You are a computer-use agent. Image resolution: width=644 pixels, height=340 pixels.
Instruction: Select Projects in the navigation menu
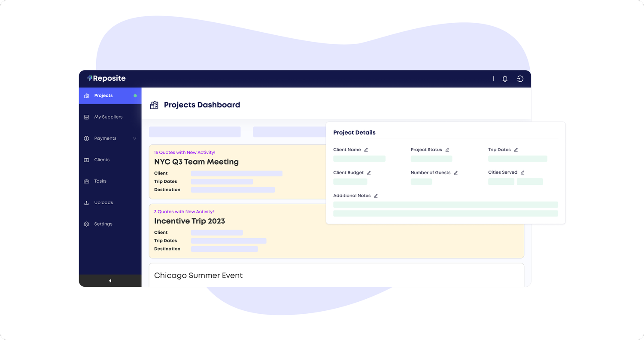point(103,95)
